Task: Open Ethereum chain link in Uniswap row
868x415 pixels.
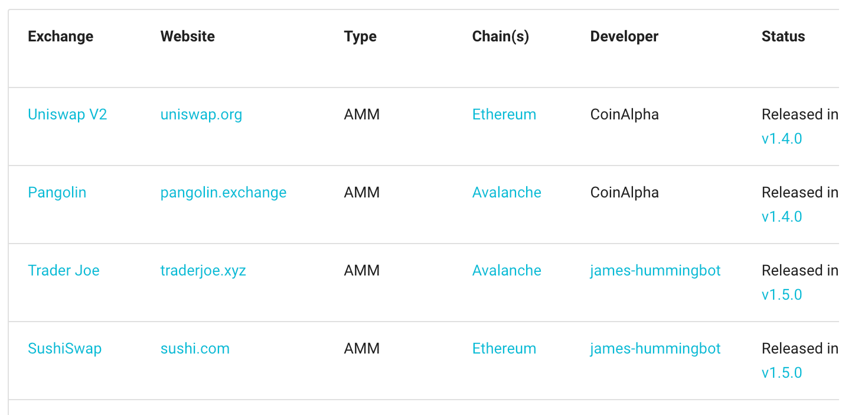Action: click(x=504, y=114)
